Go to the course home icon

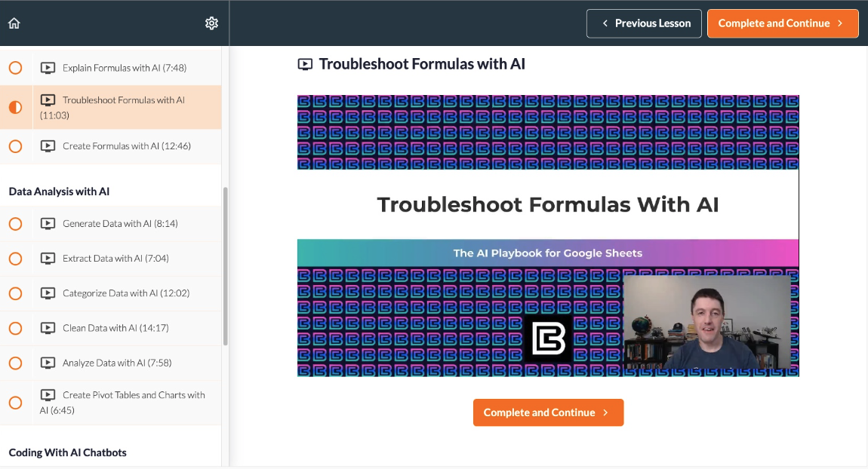coord(14,23)
